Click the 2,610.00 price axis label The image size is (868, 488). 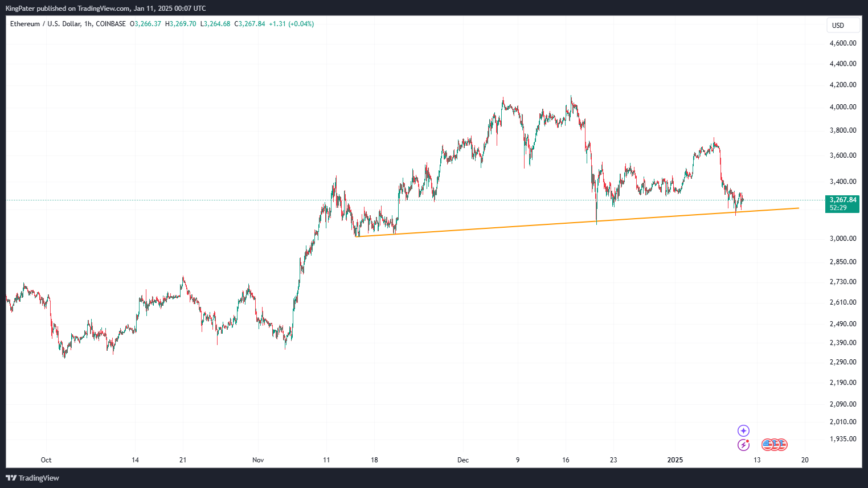click(843, 302)
